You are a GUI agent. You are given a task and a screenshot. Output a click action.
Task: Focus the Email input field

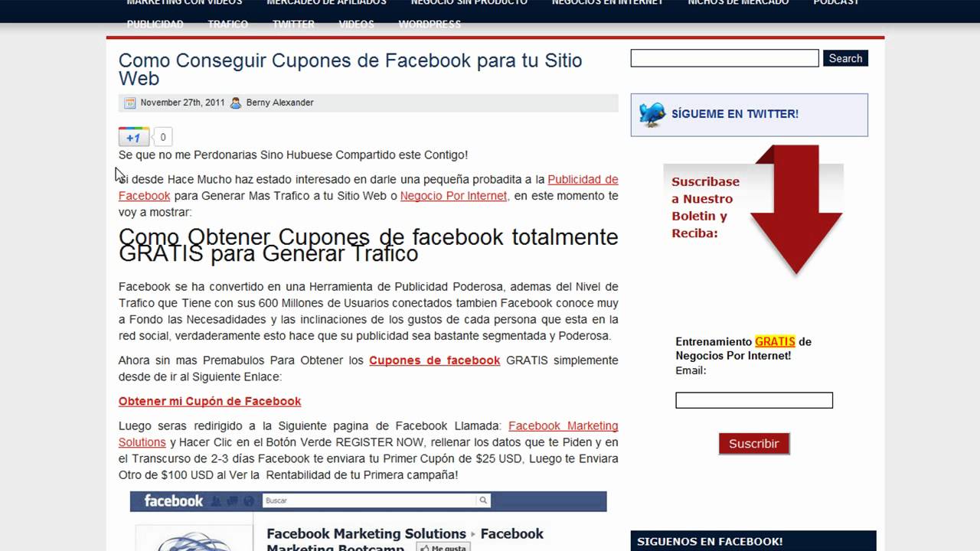click(x=753, y=400)
